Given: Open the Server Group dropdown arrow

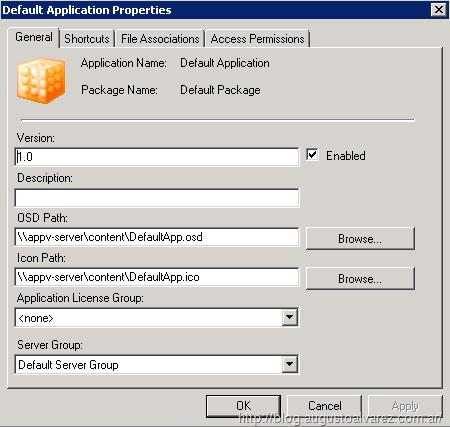Looking at the screenshot, I should 290,364.
